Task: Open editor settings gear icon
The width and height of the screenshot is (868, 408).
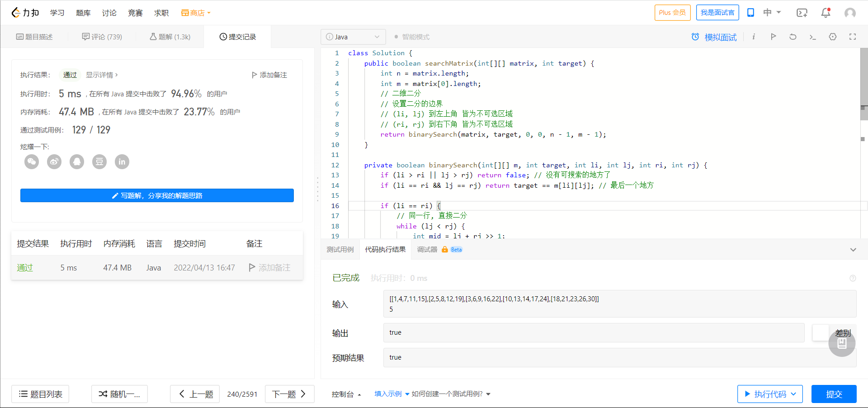Action: tap(833, 37)
